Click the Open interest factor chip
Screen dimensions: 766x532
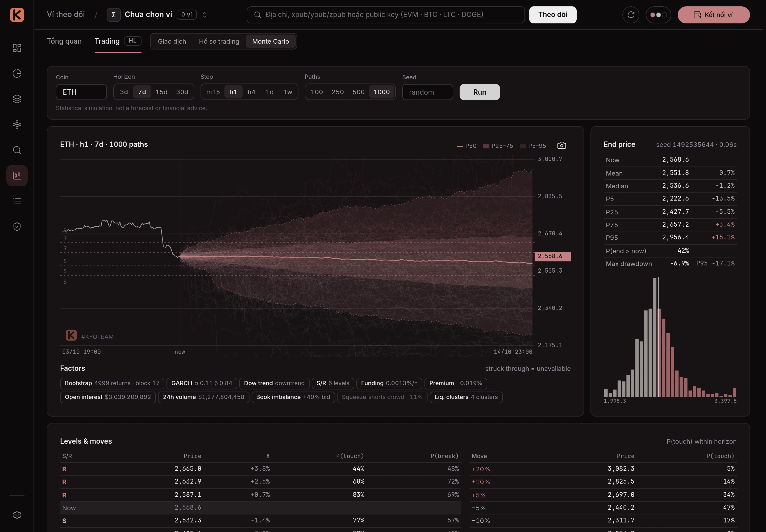[108, 397]
